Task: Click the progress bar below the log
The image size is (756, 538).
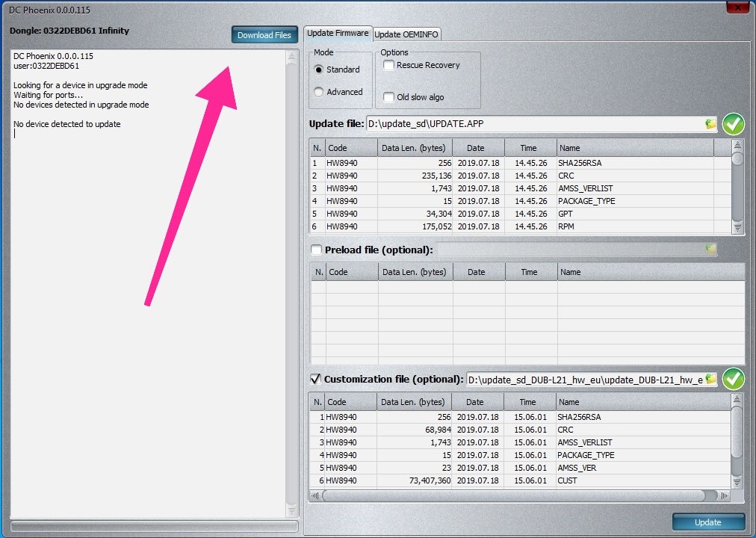Action: pyautogui.click(x=155, y=526)
